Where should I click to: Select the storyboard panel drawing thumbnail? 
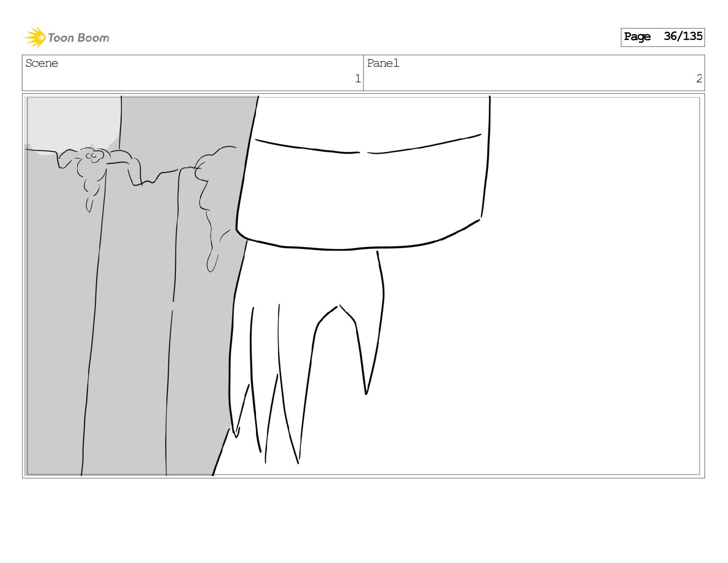(x=363, y=286)
